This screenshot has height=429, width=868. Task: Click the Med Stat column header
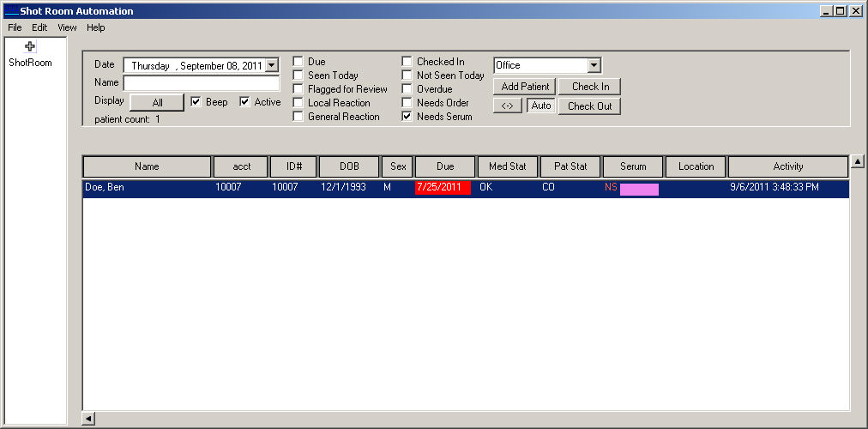coord(508,166)
